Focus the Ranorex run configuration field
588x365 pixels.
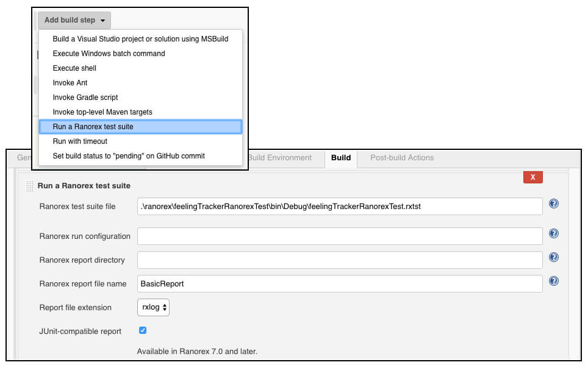tap(340, 236)
